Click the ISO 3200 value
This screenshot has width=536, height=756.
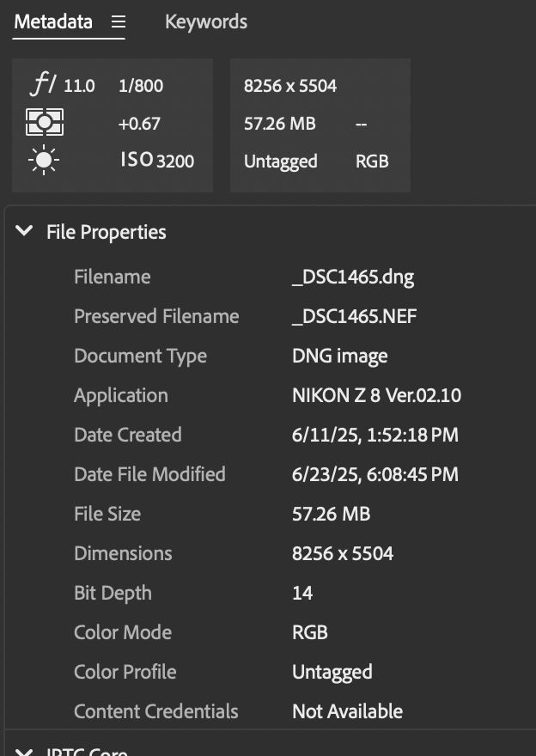point(156,161)
